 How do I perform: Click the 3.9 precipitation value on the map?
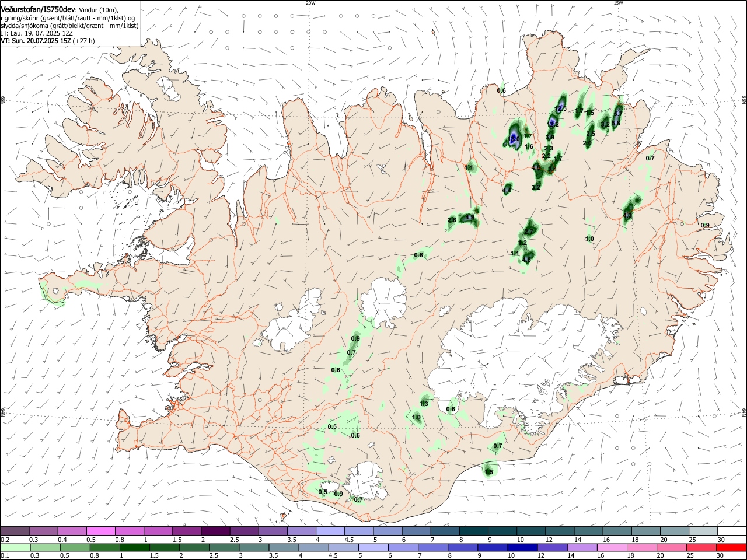550,138
